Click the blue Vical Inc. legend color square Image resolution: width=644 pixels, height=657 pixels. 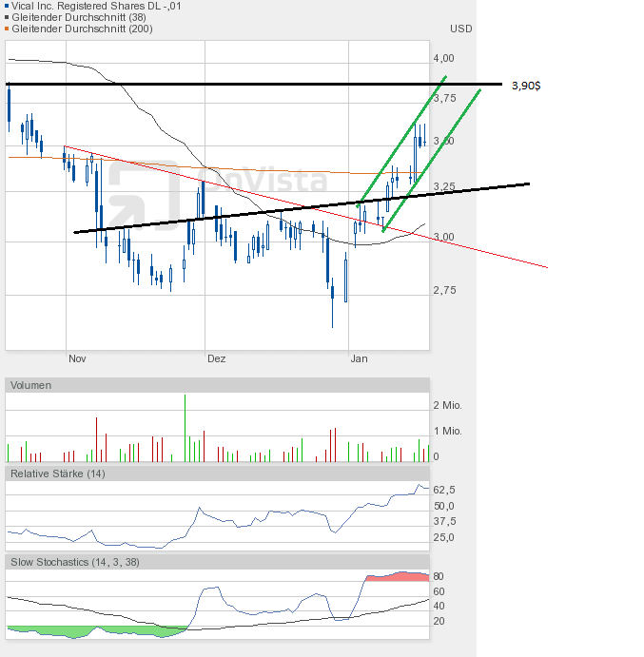(x=8, y=6)
